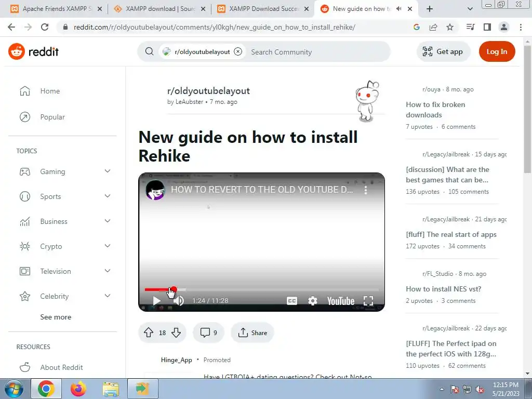532x399 pixels.
Task: Expand the Sports topic
Action: pos(108,196)
